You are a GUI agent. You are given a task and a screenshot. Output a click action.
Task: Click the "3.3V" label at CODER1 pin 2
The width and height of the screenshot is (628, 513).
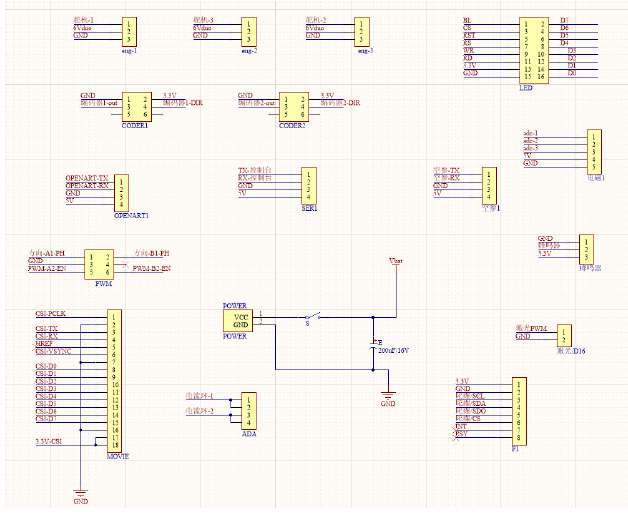click(170, 95)
